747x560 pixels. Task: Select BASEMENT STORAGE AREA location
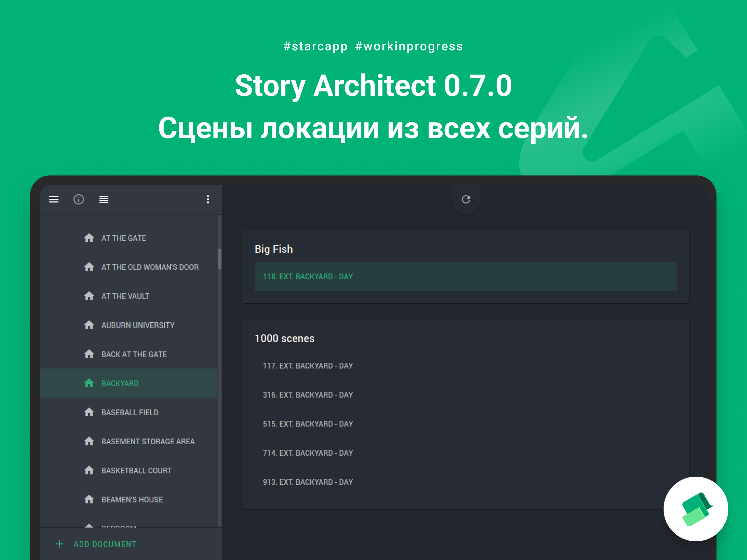pyautogui.click(x=129, y=441)
